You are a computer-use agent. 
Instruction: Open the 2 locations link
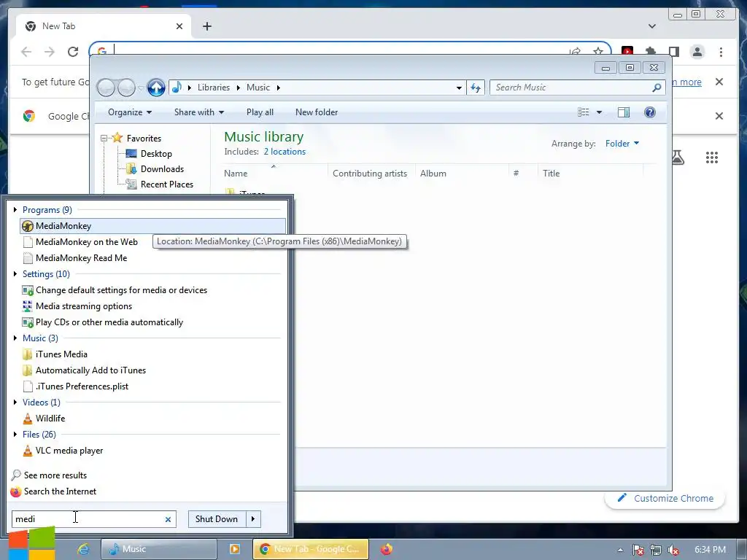pos(285,152)
